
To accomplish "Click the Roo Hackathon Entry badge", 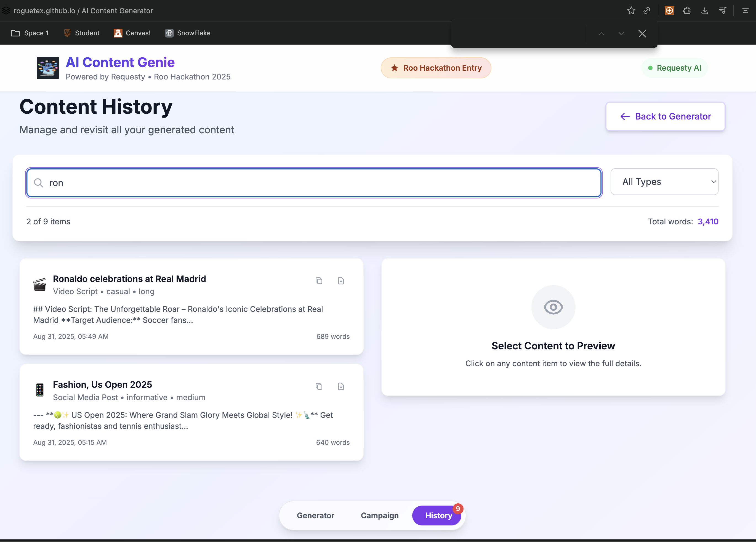I will (x=436, y=68).
